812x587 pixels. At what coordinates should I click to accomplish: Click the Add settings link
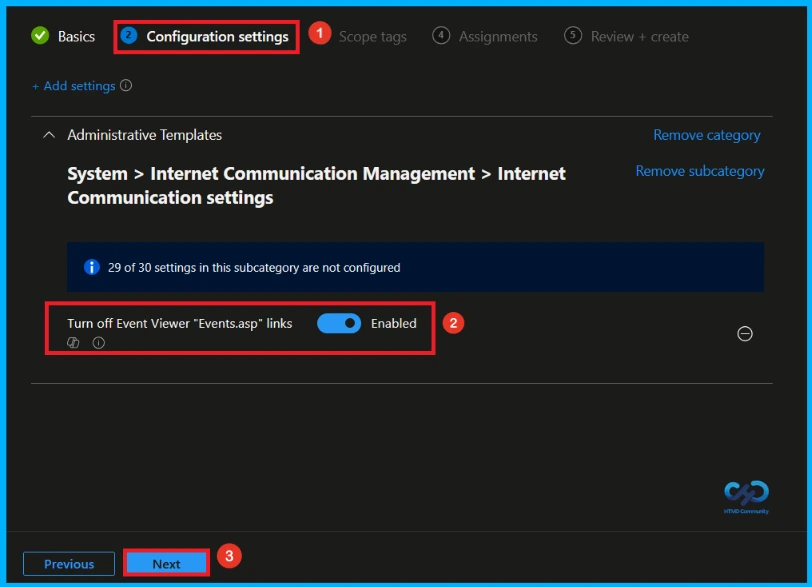tap(74, 86)
